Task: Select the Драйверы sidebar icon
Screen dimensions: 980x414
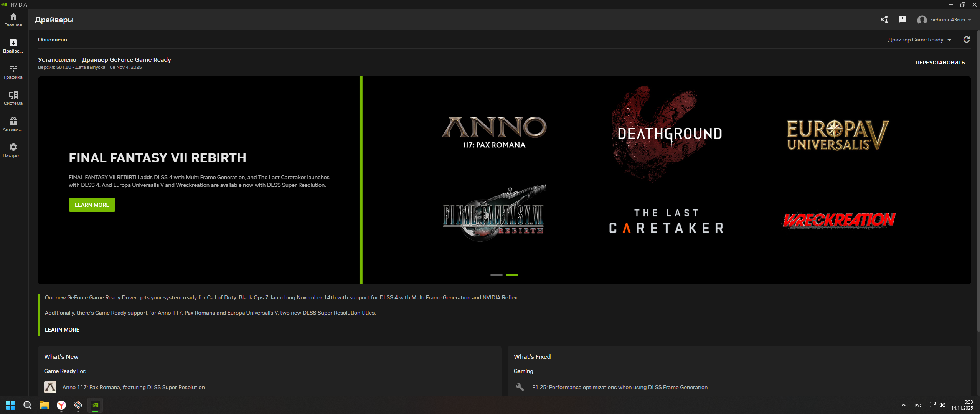Action: coord(13,46)
